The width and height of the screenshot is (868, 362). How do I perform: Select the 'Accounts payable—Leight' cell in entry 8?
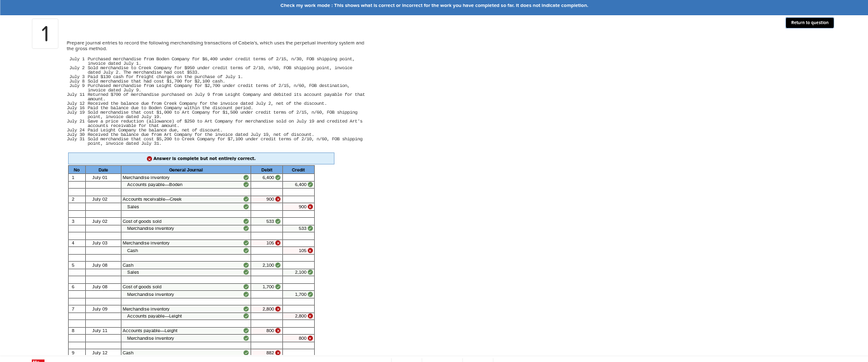click(186, 331)
